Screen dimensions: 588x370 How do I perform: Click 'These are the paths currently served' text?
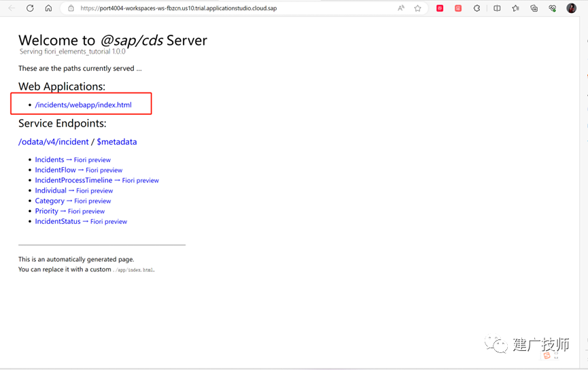[x=80, y=68]
